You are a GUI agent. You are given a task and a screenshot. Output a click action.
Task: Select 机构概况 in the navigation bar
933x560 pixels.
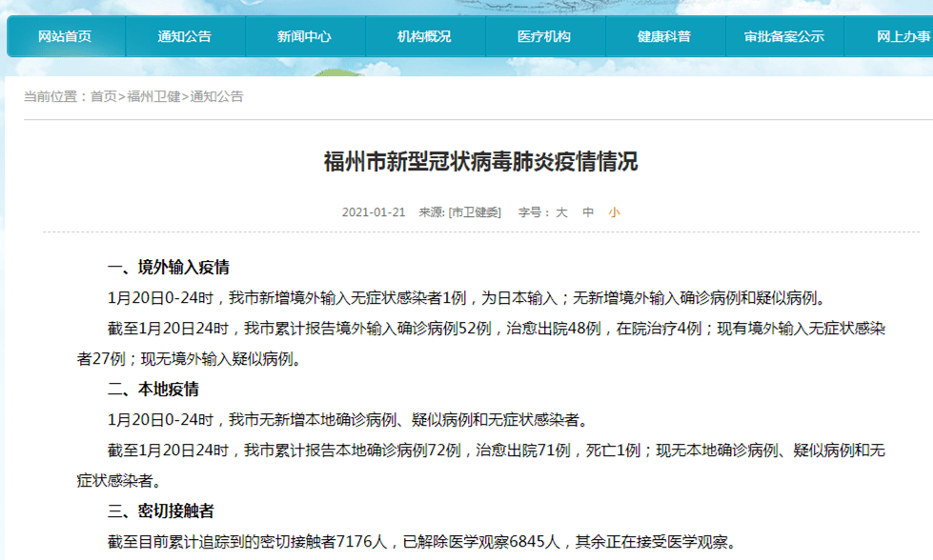424,37
